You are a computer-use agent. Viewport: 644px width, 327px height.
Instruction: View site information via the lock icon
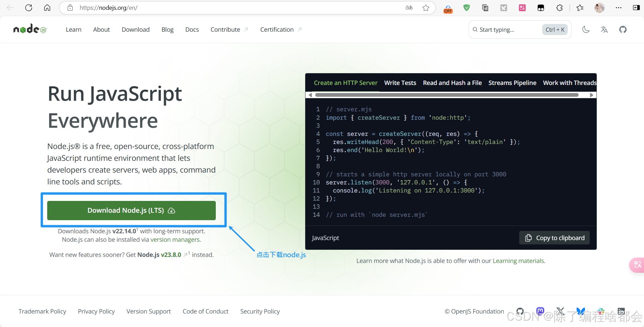point(70,8)
